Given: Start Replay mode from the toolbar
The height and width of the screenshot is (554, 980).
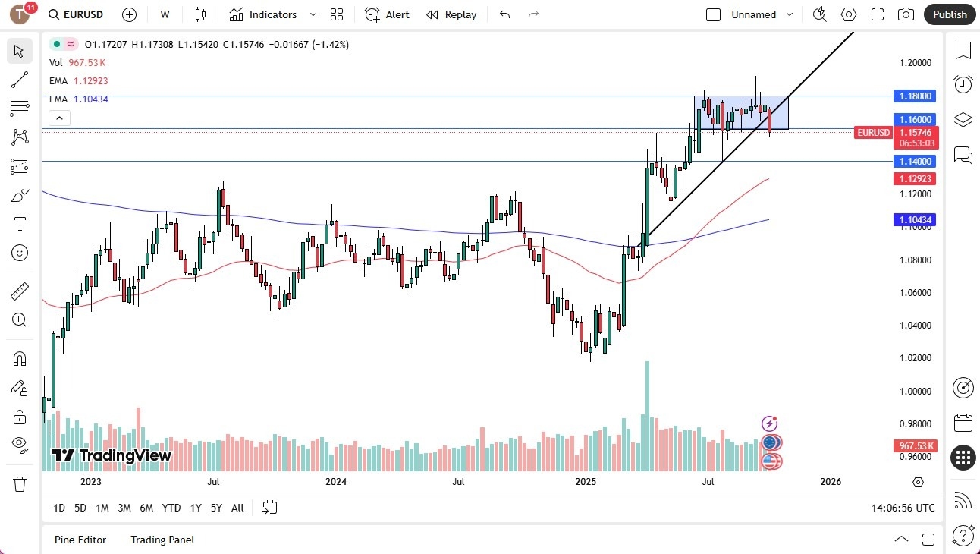Looking at the screenshot, I should point(451,14).
